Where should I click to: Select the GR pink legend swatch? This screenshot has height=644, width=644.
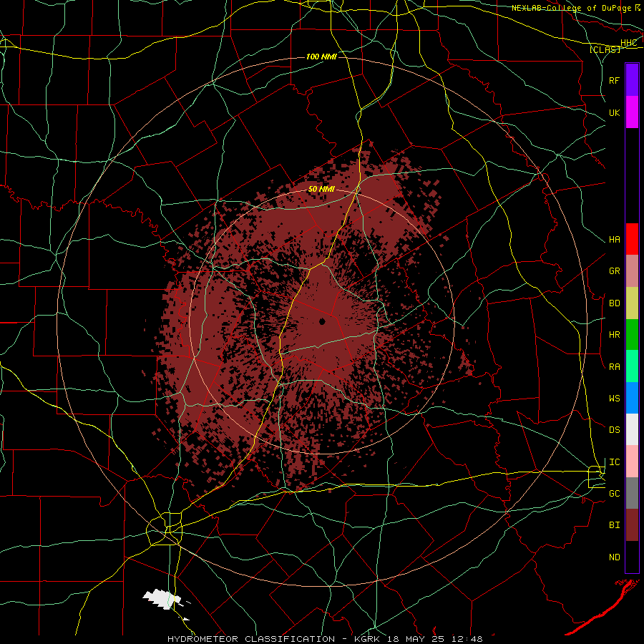(x=632, y=271)
